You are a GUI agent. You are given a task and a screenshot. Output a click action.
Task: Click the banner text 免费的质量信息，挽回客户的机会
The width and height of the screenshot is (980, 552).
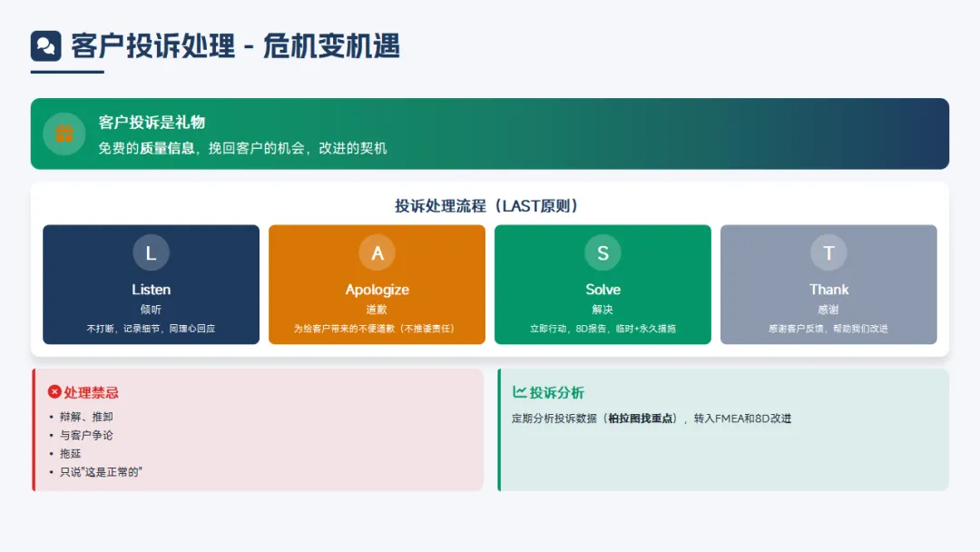(201, 148)
